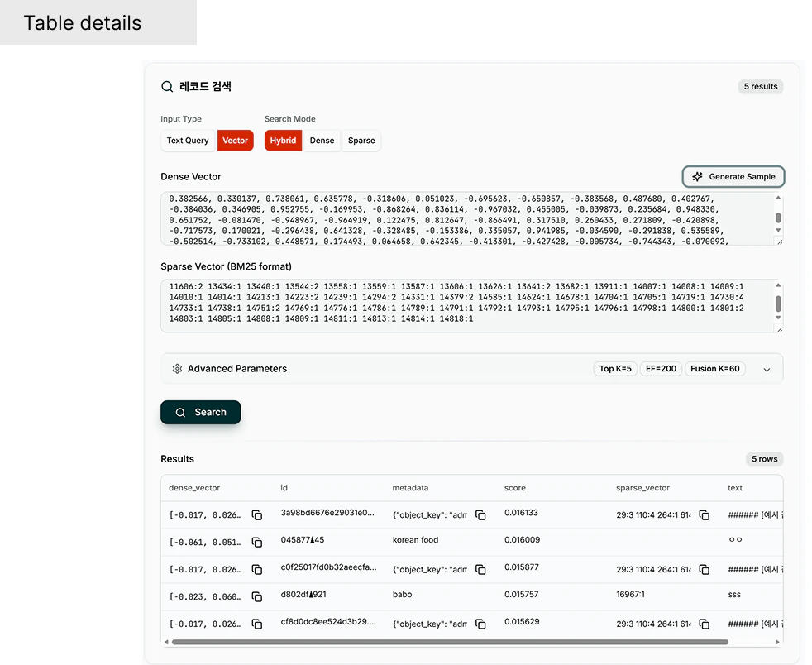This screenshot has height=665, width=812.
Task: Copy dense_vector of the babo row
Action: tap(257, 596)
